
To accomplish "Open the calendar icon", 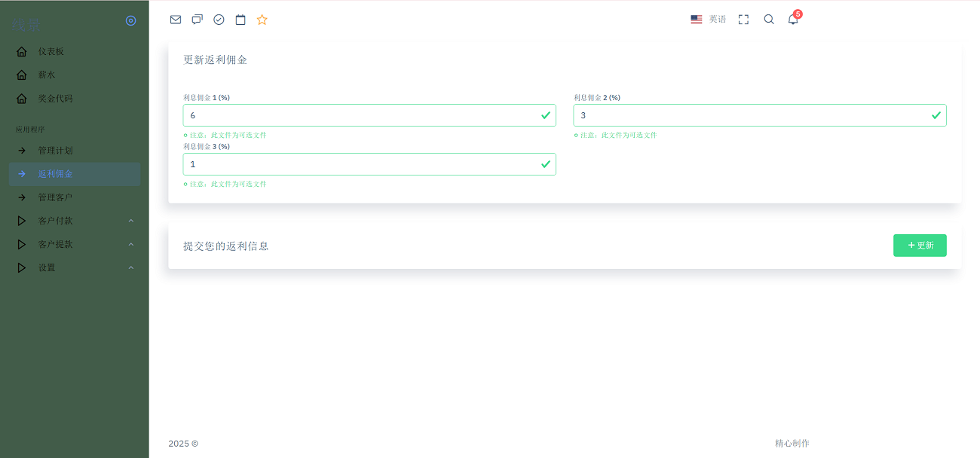I will [x=240, y=20].
